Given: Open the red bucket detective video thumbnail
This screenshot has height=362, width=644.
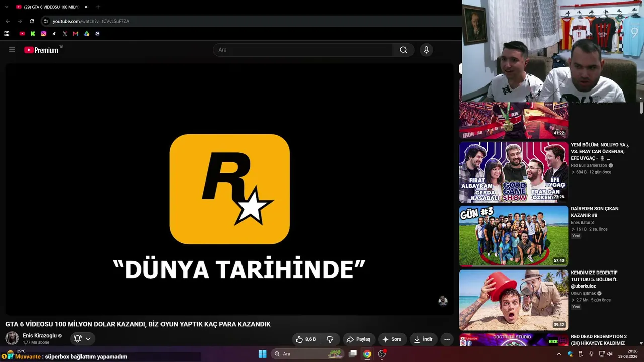Looking at the screenshot, I should 514,300.
